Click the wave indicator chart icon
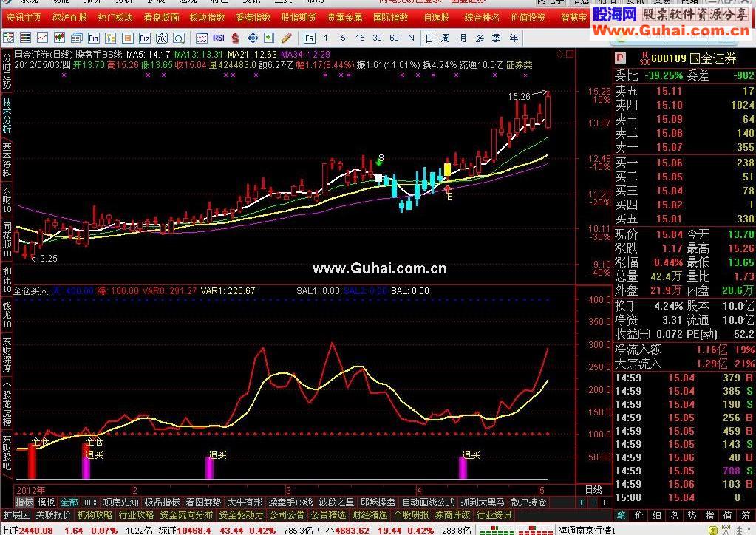The height and width of the screenshot is (535, 756). 202,38
